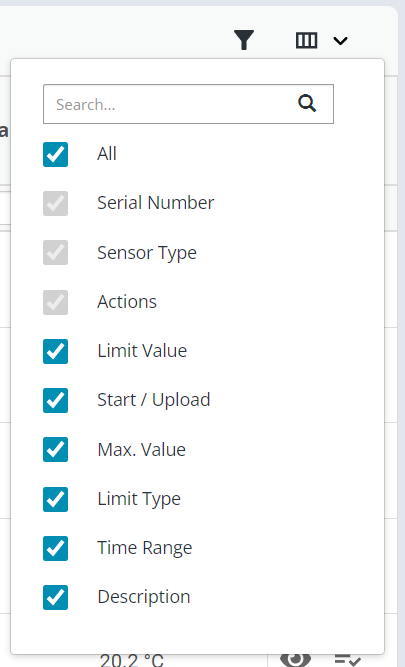
Task: Select the Limit Value label
Action: tap(142, 351)
